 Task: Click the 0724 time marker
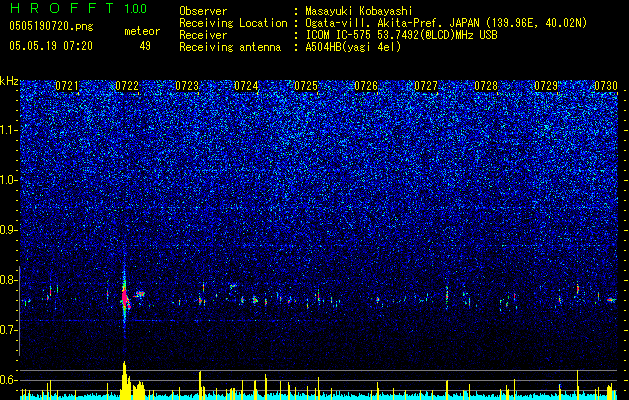[x=246, y=86]
